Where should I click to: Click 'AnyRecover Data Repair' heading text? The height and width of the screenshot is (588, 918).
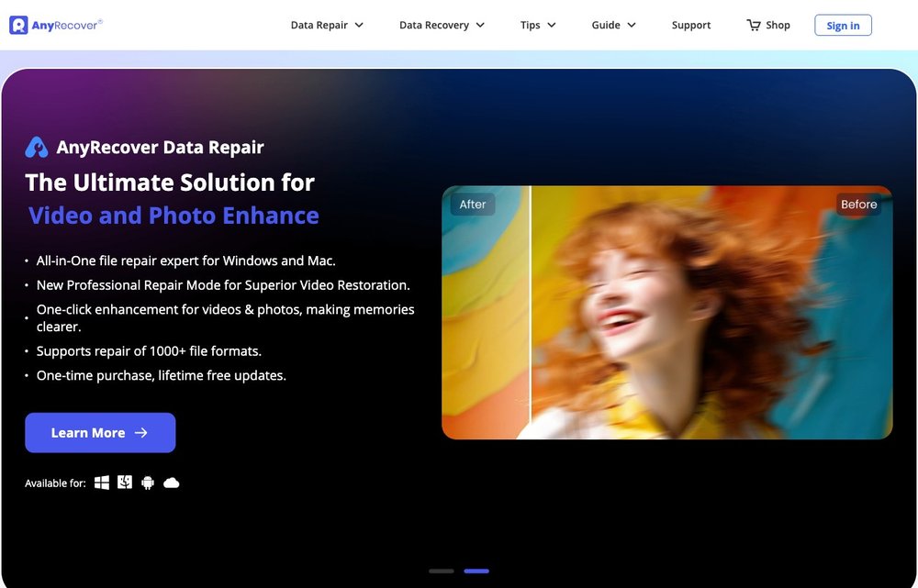point(160,148)
